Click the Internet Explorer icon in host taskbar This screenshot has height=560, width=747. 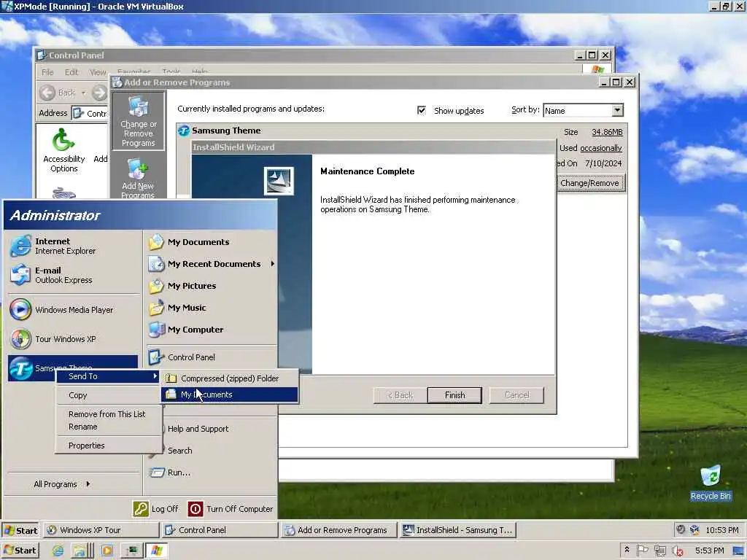coord(58,551)
